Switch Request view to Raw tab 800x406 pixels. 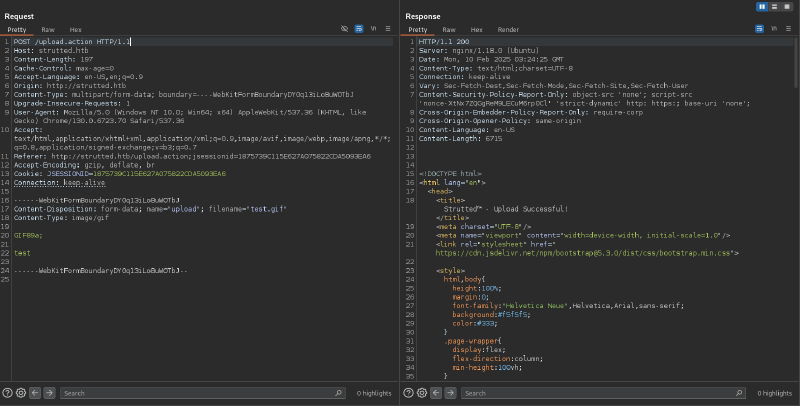[x=47, y=31]
